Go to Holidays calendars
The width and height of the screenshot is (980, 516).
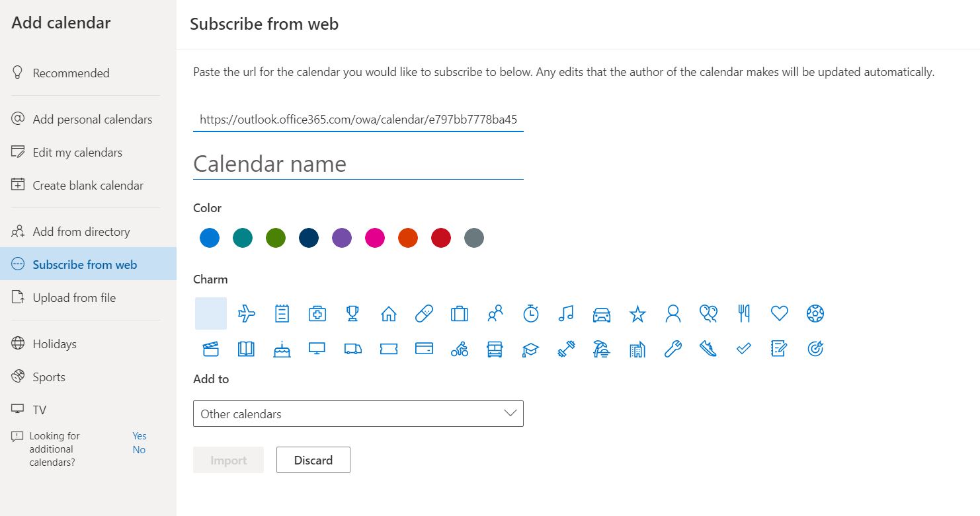(x=54, y=344)
